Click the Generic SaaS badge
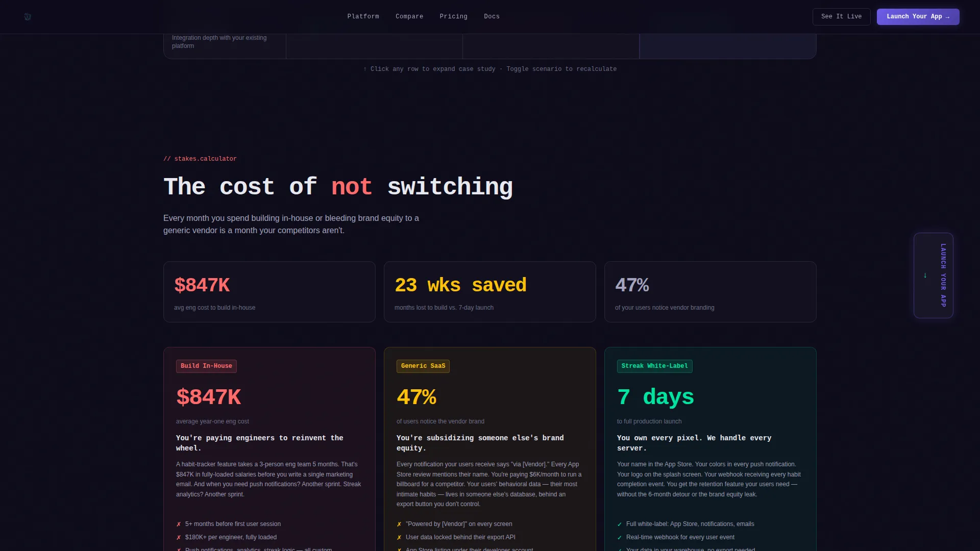980x551 pixels. coord(423,366)
